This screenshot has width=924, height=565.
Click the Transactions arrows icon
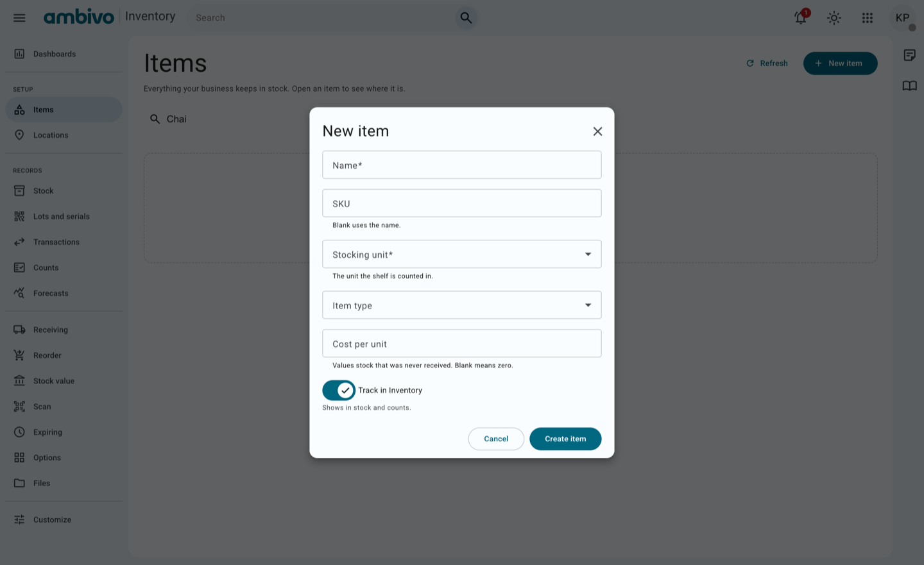coord(19,242)
